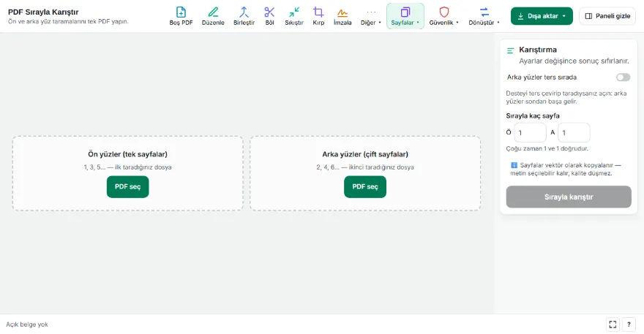Image resolution: width=644 pixels, height=334 pixels.
Task: Click the Çoğu zaman 1 ve 1 doğrudur hint
Action: pyautogui.click(x=547, y=148)
